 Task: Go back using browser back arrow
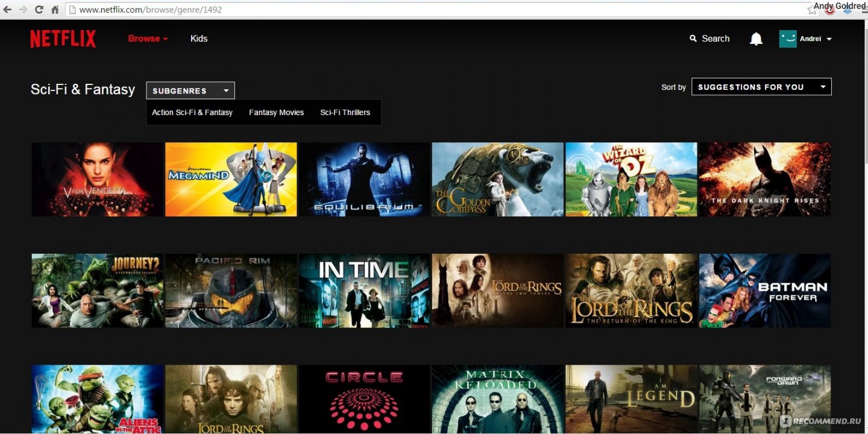[x=7, y=10]
